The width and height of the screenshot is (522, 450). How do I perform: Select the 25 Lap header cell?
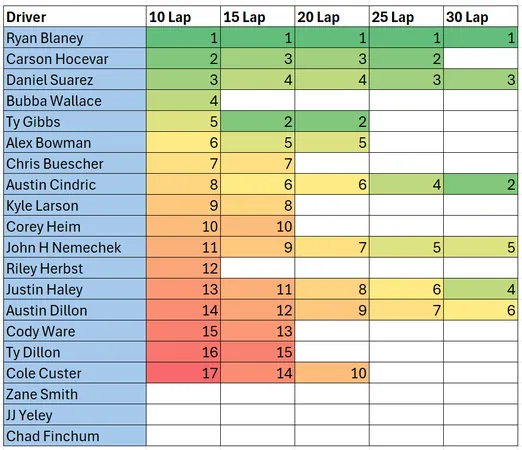(406, 17)
